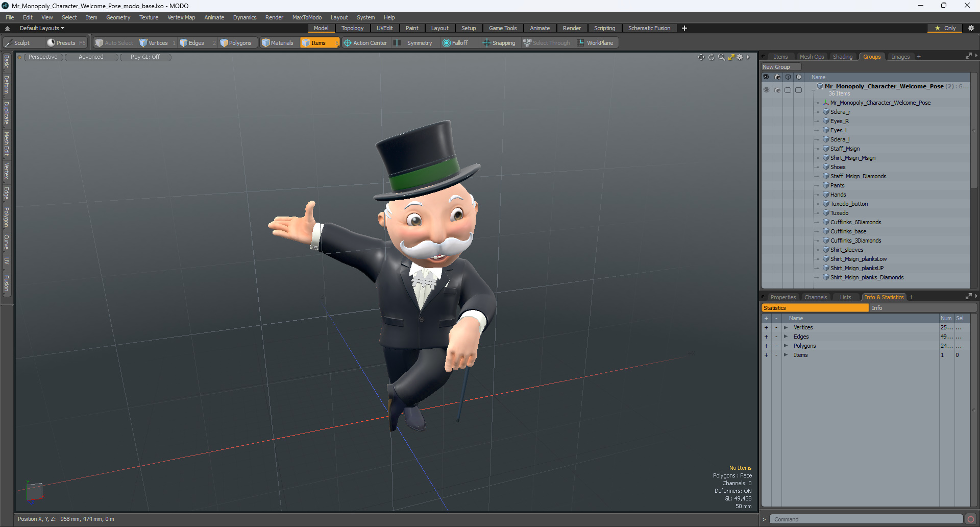The height and width of the screenshot is (527, 980).
Task: Switch to Polygons selection mode
Action: tap(236, 43)
